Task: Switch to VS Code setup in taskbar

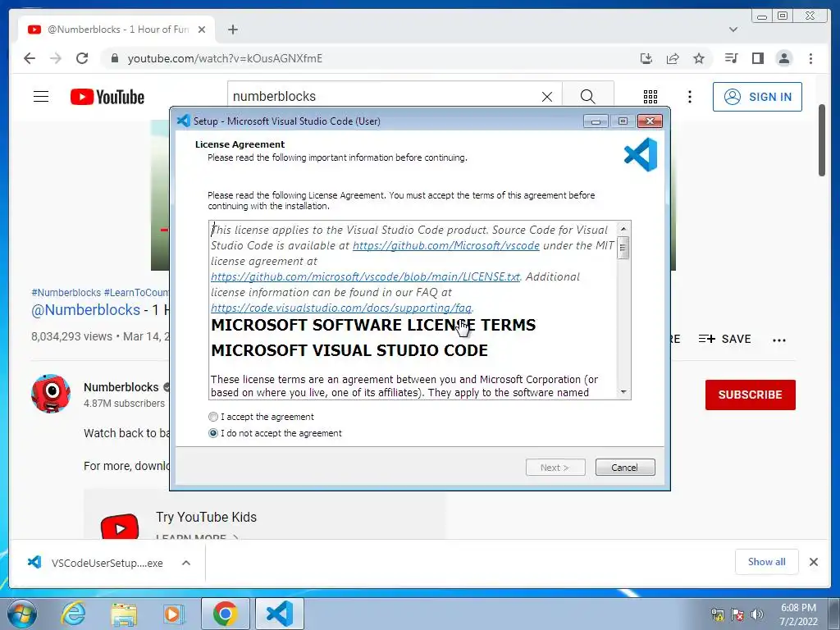Action: pos(279,614)
